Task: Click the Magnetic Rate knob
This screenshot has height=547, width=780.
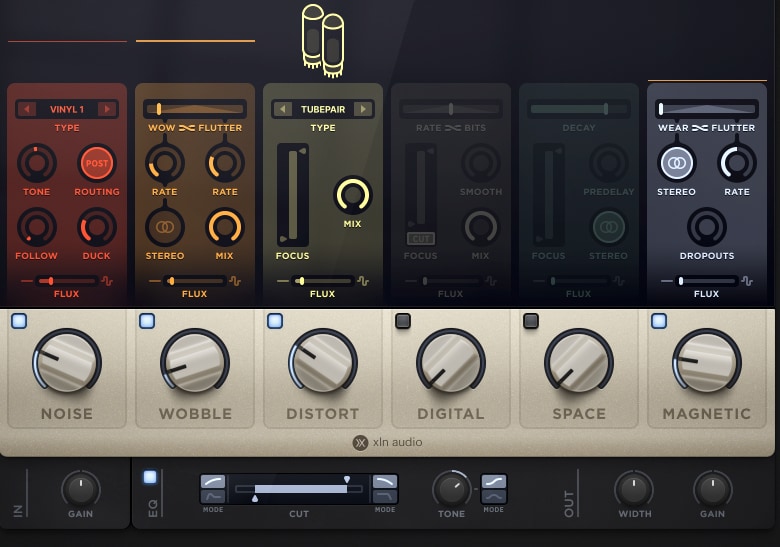Action: [737, 163]
